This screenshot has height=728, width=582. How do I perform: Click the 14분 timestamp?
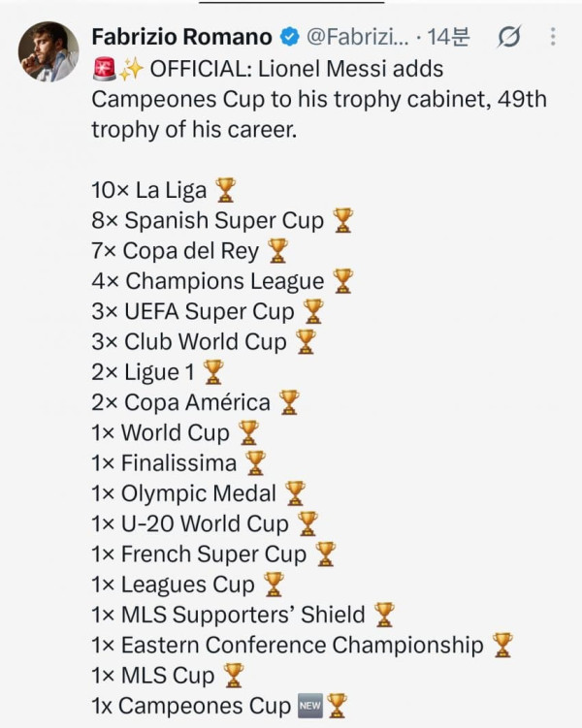448,37
